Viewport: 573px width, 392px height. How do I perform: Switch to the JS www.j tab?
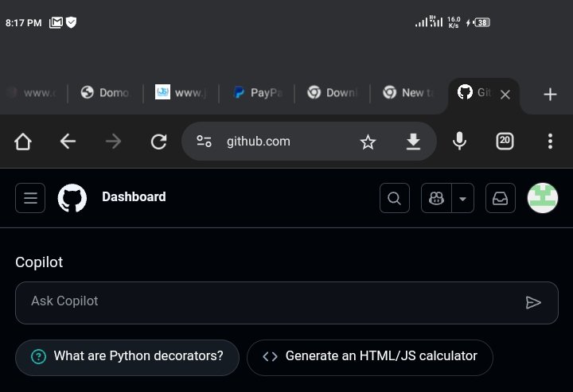point(181,92)
